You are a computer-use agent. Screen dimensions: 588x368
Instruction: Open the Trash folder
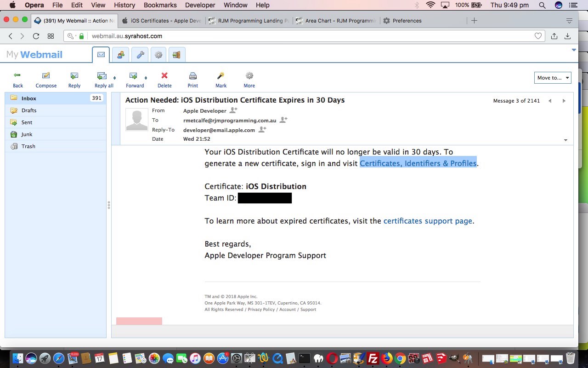coord(56,146)
